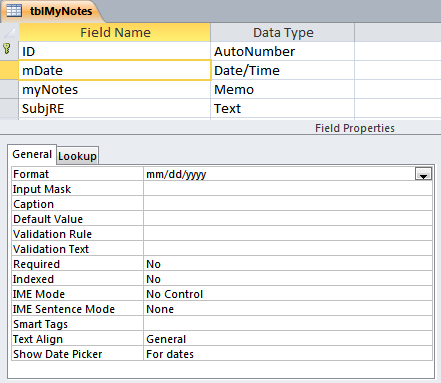
Task: Select the myNotes row selector
Action: click(9, 90)
